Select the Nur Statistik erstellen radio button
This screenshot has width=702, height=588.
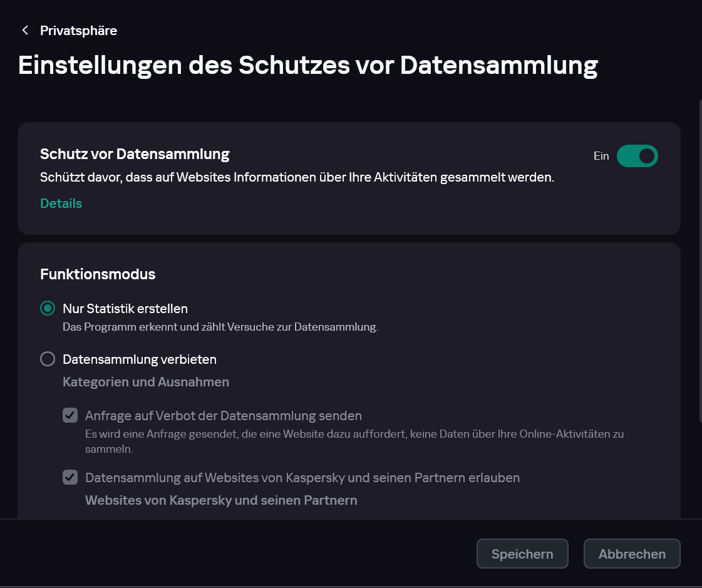click(x=48, y=308)
